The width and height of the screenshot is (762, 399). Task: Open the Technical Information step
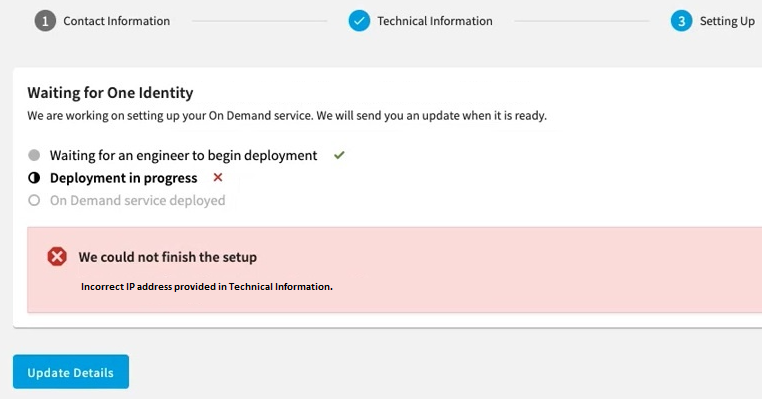pyautogui.click(x=435, y=21)
